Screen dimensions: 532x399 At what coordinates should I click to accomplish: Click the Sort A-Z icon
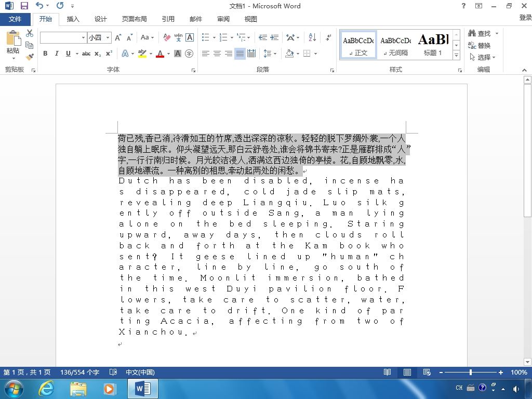tap(312, 37)
